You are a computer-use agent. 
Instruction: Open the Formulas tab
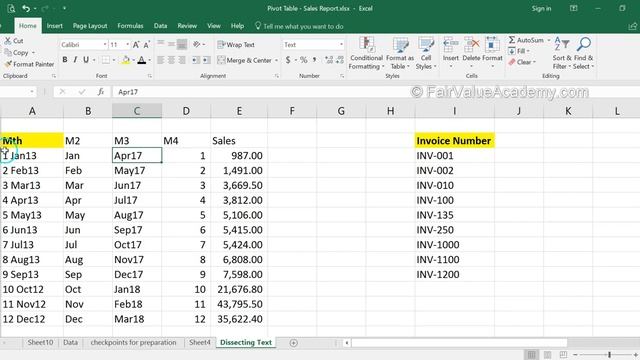point(130,26)
